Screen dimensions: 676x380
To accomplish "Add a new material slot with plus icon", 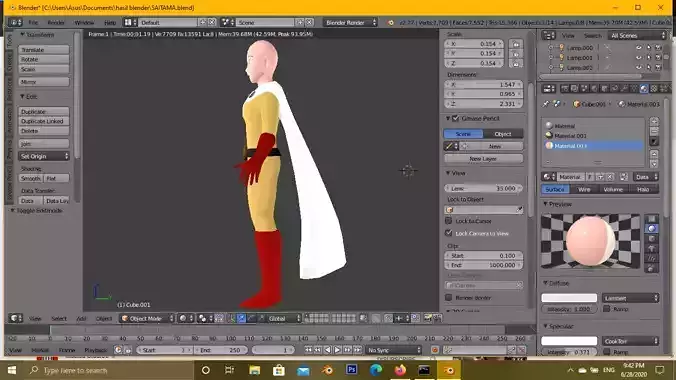I will click(x=654, y=122).
